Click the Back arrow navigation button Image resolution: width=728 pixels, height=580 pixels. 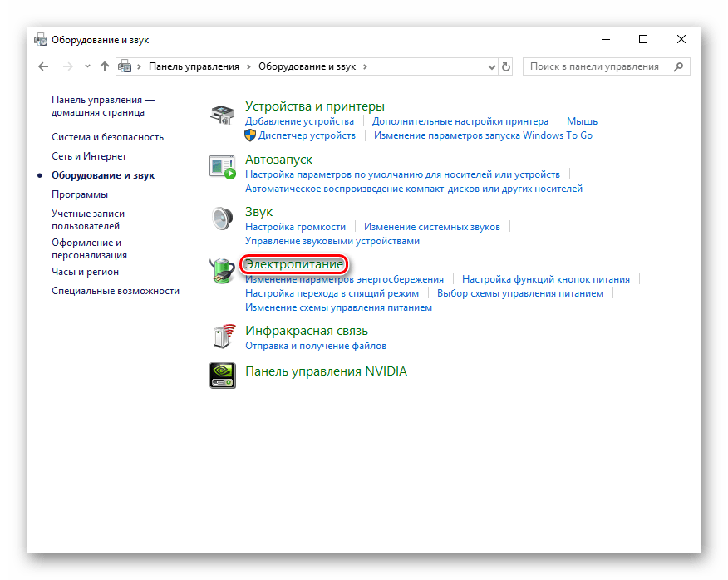pos(43,66)
